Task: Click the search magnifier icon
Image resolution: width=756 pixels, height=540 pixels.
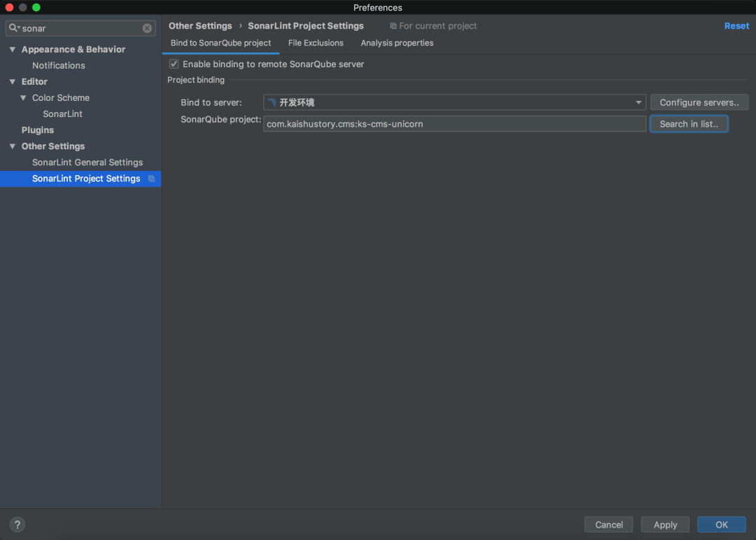Action: point(13,28)
